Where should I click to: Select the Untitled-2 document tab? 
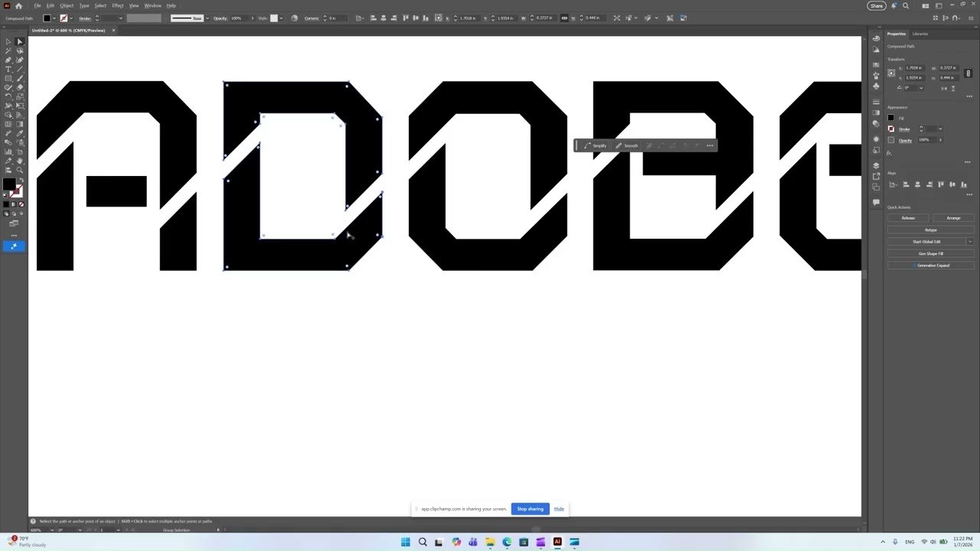click(69, 31)
